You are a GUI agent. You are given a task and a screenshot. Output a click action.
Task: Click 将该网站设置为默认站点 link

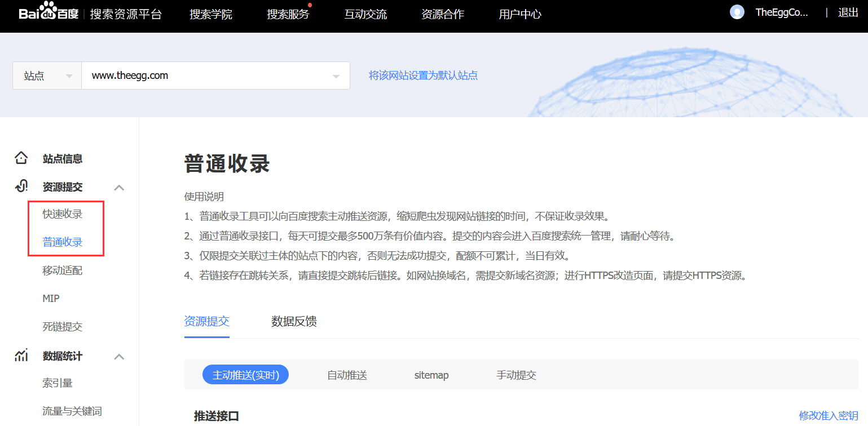point(424,76)
